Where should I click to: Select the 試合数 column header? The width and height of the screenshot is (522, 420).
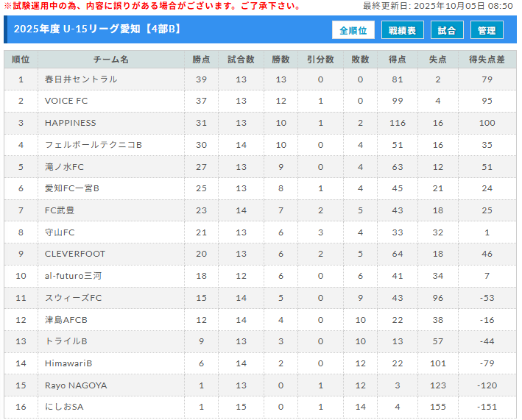pos(241,59)
